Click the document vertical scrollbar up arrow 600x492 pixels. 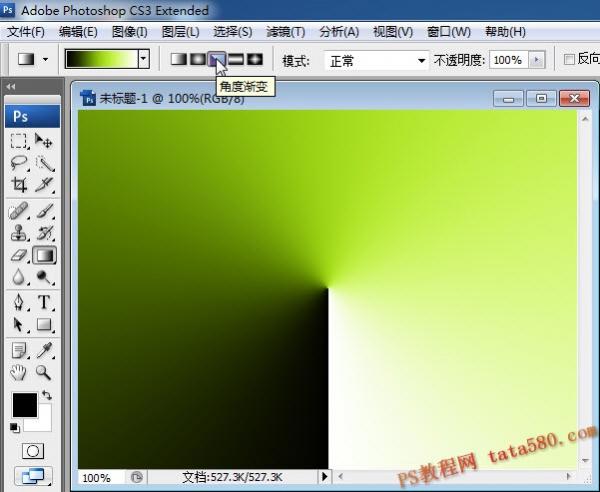click(x=585, y=119)
